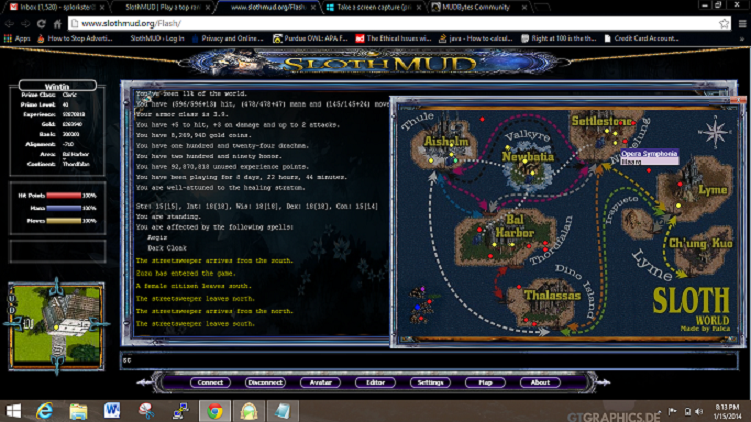Image resolution: width=751 pixels, height=422 pixels.
Task: Click the Hit Points red bar
Action: click(x=64, y=195)
